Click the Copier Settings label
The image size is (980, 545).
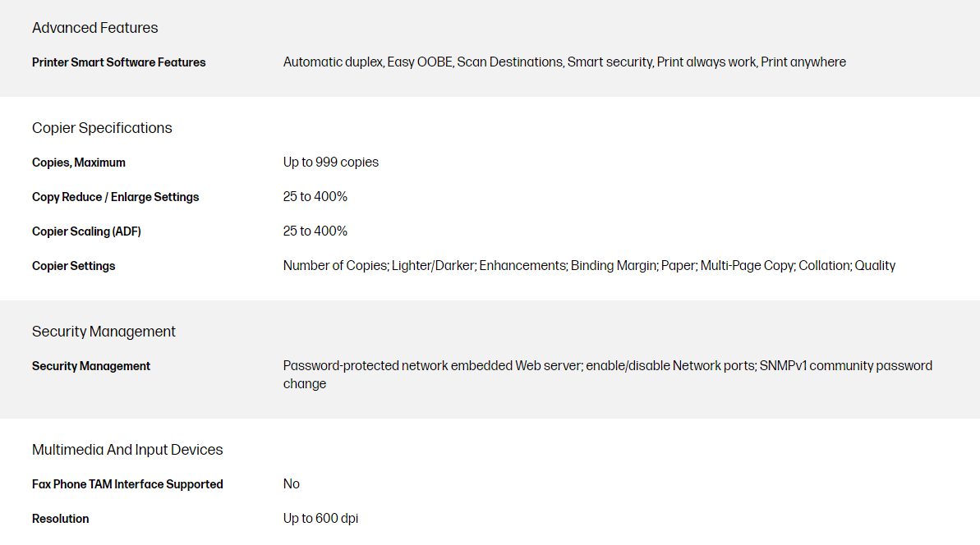pyautogui.click(x=73, y=266)
